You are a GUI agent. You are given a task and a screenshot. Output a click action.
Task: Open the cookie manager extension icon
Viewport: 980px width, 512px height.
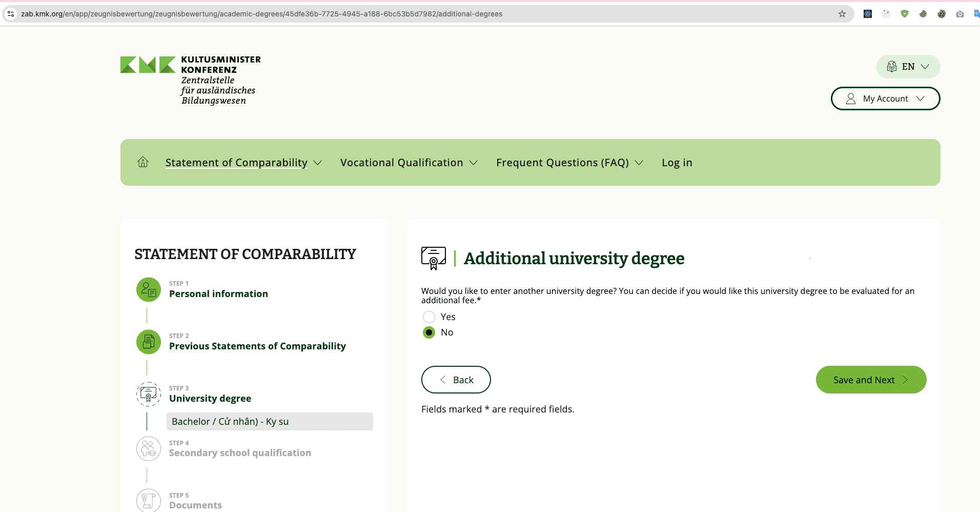tap(942, 14)
